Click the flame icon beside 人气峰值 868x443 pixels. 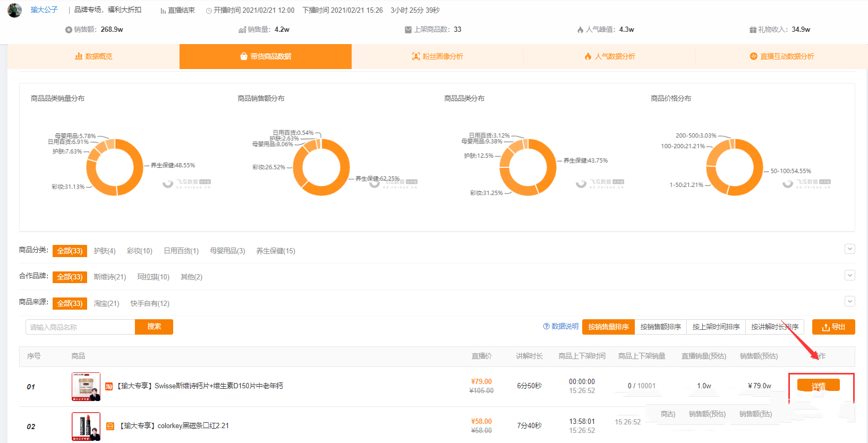point(580,30)
